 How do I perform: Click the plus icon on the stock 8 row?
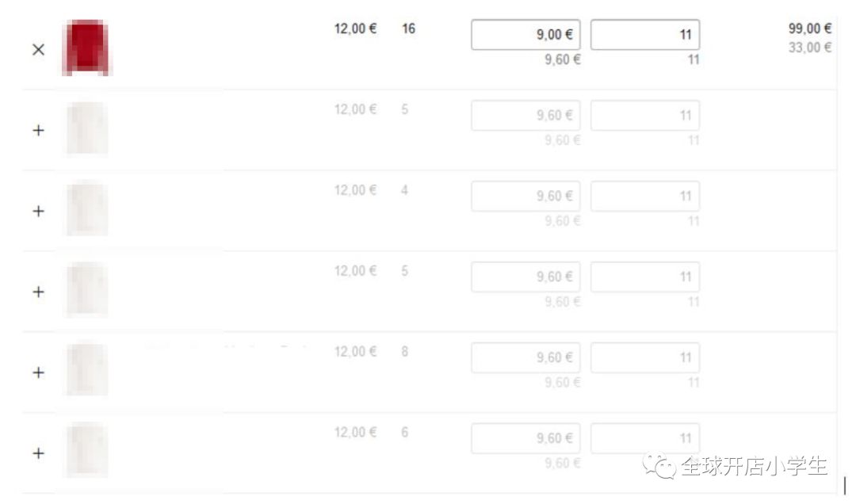pos(38,372)
